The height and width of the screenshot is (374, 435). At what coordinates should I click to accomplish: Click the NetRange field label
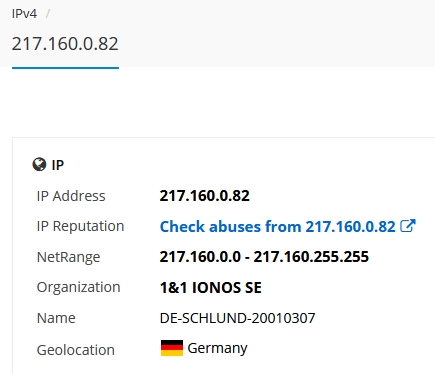pos(68,257)
